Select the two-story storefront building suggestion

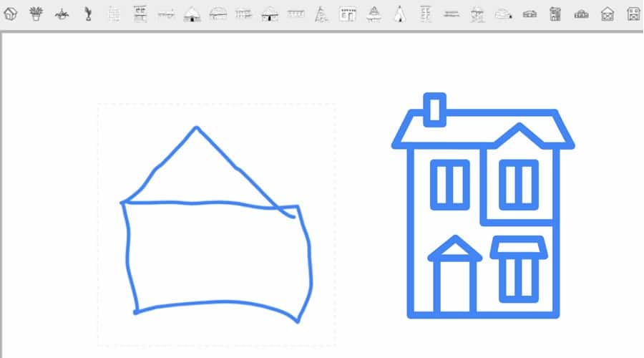[x=140, y=14]
